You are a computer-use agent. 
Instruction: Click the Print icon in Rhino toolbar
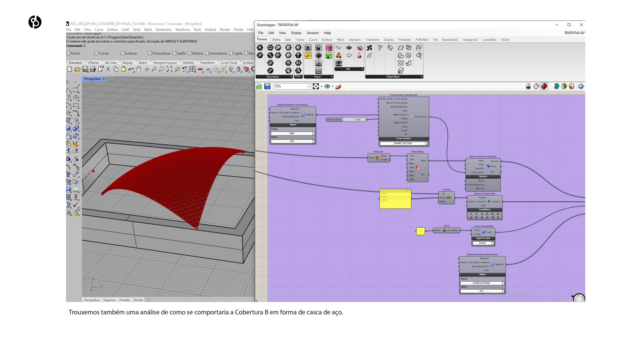pyautogui.click(x=93, y=69)
